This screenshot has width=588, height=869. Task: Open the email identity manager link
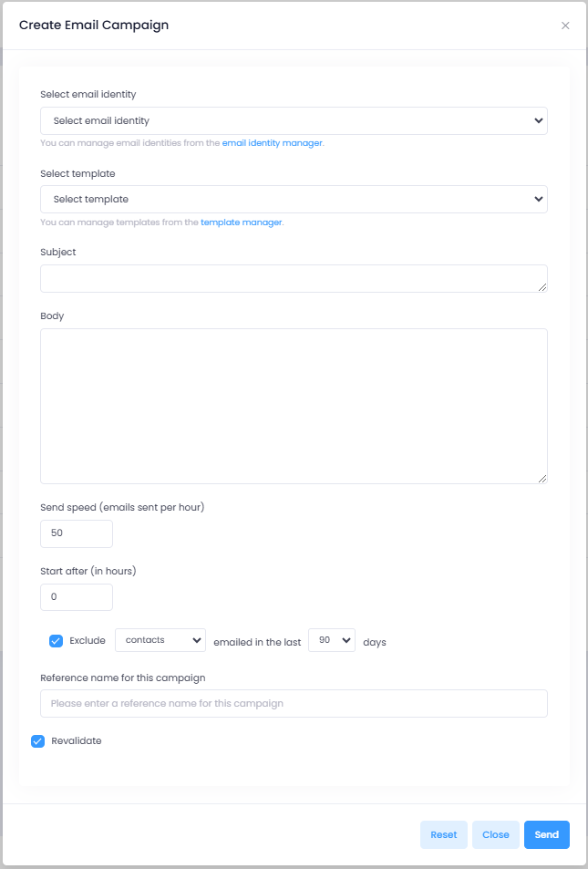[x=272, y=143]
